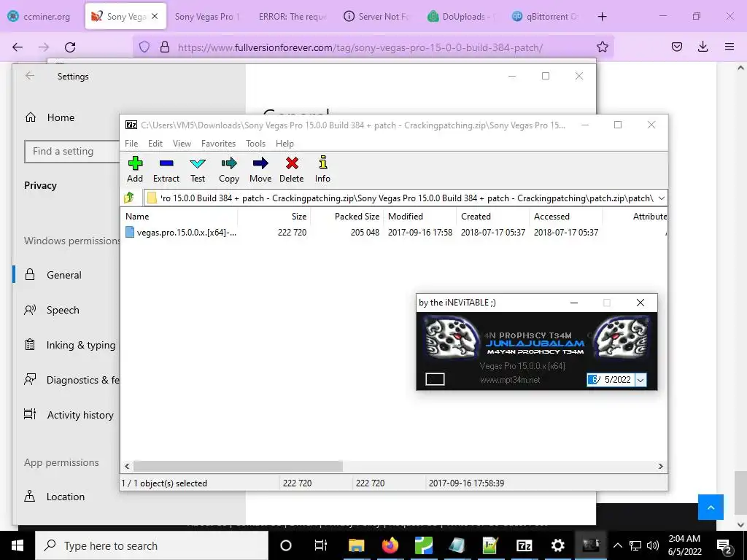The height and width of the screenshot is (560, 747).
Task: Switch to the second Sony Vegas Pro tab
Action: click(x=206, y=17)
